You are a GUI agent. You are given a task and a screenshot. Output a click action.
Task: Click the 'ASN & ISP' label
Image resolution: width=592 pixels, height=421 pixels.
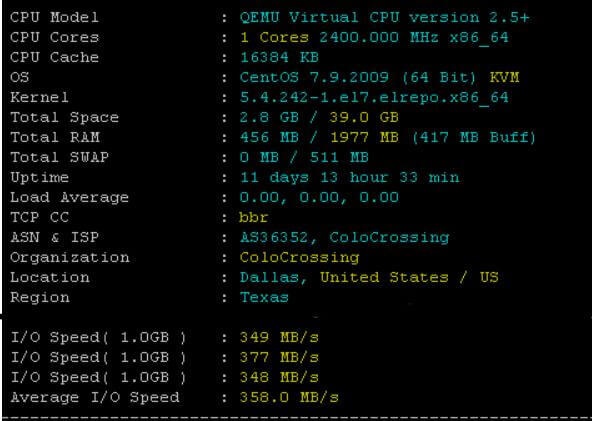click(x=54, y=237)
